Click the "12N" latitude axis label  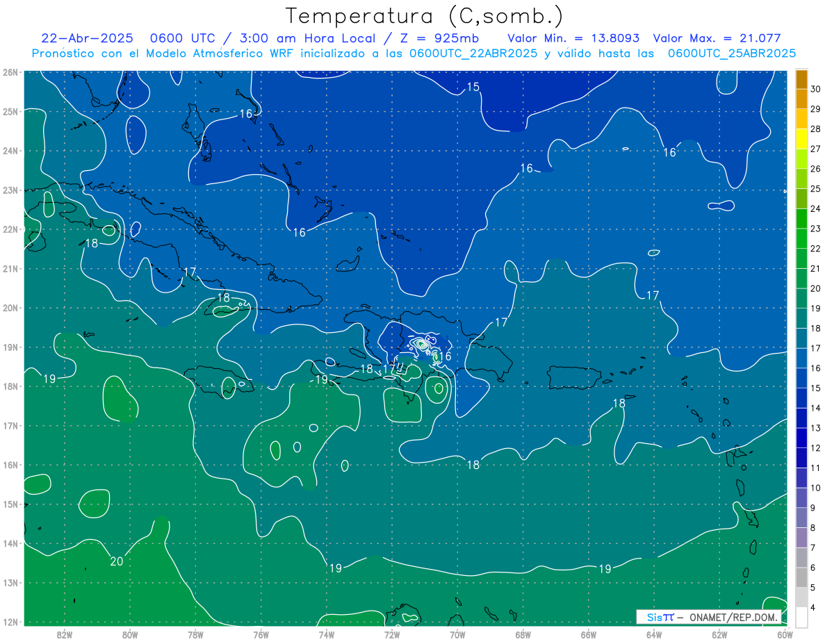tap(10, 622)
